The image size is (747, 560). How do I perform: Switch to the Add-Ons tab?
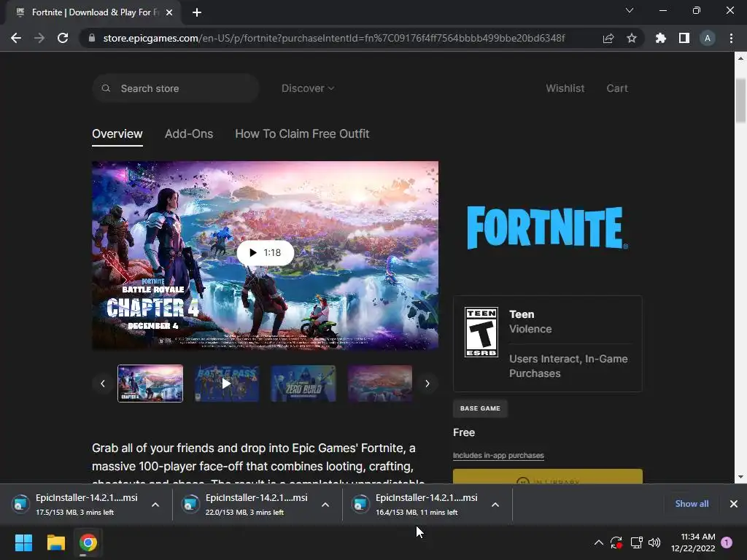[189, 134]
